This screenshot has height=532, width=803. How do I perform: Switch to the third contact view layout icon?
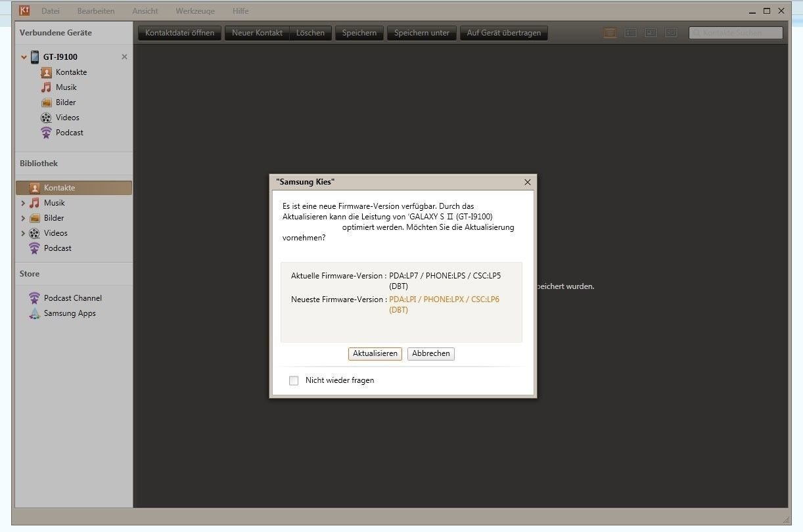(651, 32)
